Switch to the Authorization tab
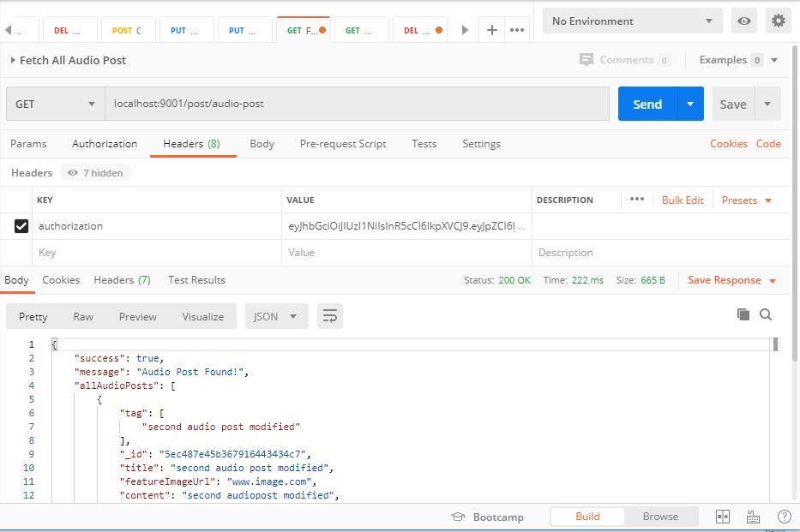This screenshot has height=532, width=800. click(105, 144)
